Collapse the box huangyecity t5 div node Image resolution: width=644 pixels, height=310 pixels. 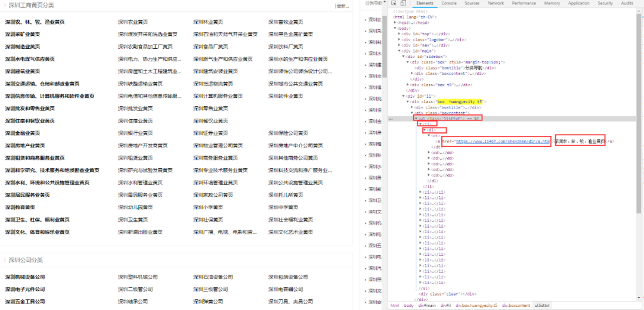(407, 101)
